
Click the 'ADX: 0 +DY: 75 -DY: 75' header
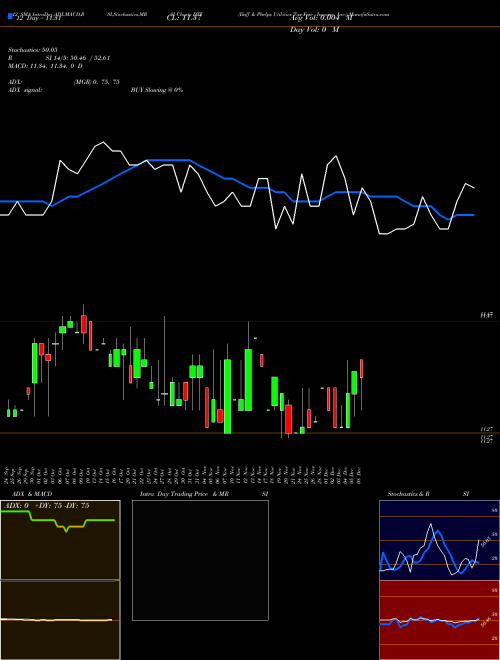coord(47,506)
